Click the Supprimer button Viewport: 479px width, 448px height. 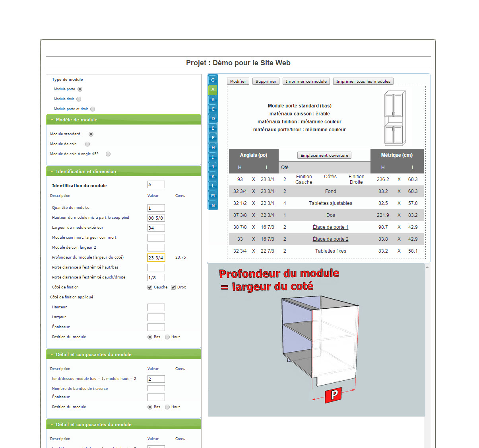coord(266,82)
